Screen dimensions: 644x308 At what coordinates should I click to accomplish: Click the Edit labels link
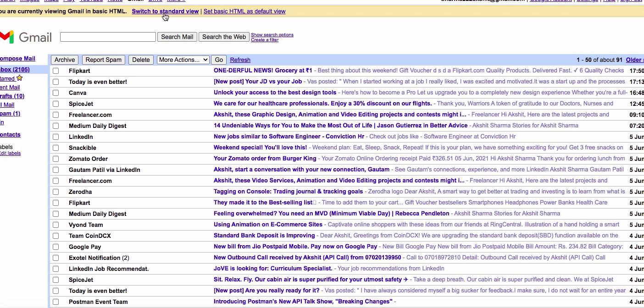click(10, 153)
